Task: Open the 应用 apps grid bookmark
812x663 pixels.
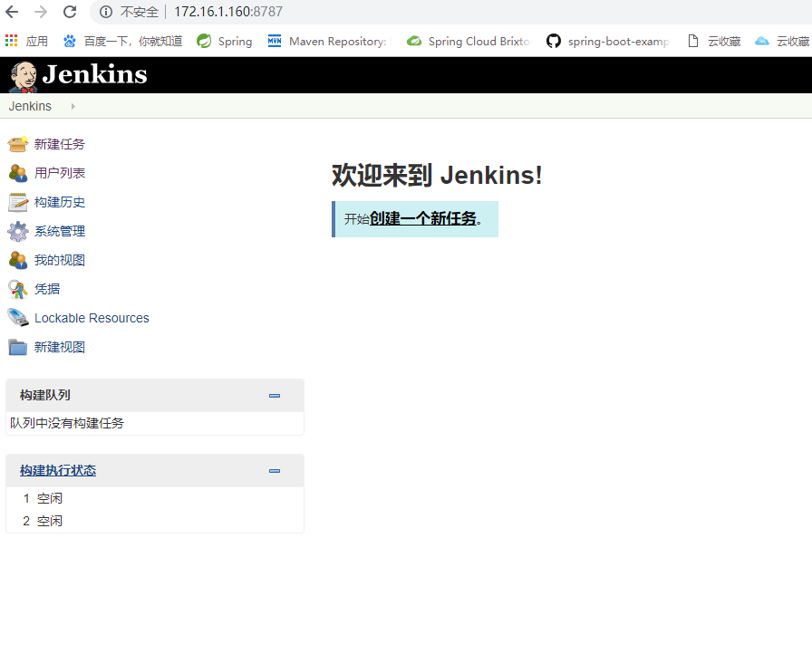Action: pos(26,41)
